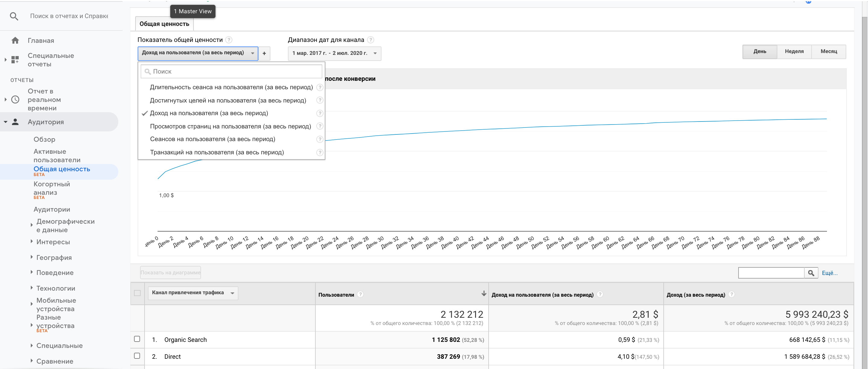Viewport: 868px width, 369px height.
Task: Open help for Диапазон дат для канала
Action: 370,40
